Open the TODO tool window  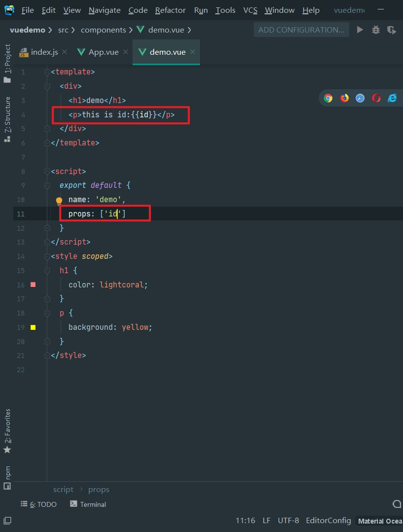tap(38, 504)
